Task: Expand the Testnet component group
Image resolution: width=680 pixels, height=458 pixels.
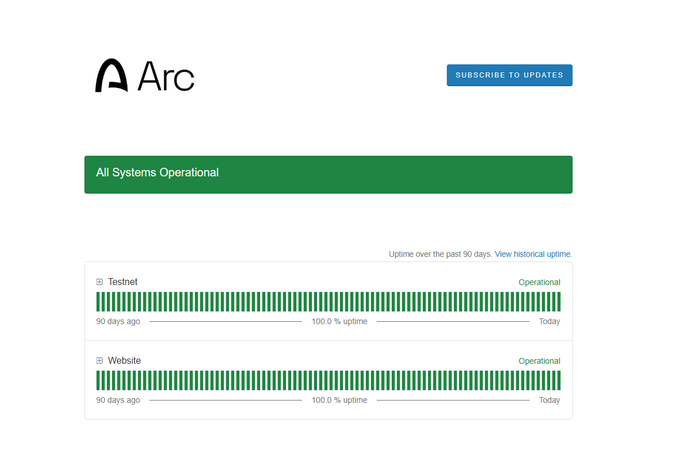Action: point(99,282)
